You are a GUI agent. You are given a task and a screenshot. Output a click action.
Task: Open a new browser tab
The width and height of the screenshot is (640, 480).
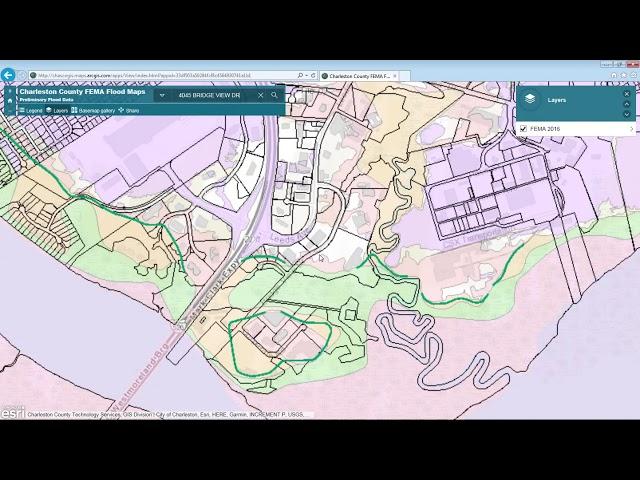click(x=405, y=76)
